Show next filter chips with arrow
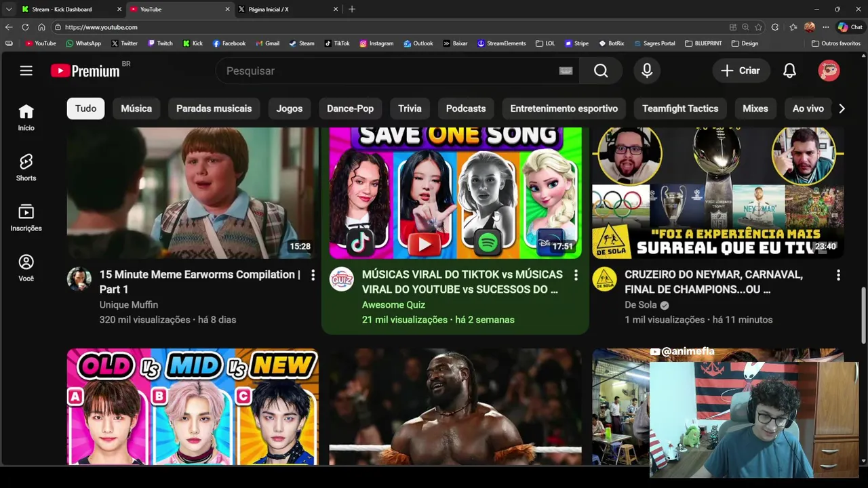Image resolution: width=868 pixels, height=488 pixels. point(842,108)
